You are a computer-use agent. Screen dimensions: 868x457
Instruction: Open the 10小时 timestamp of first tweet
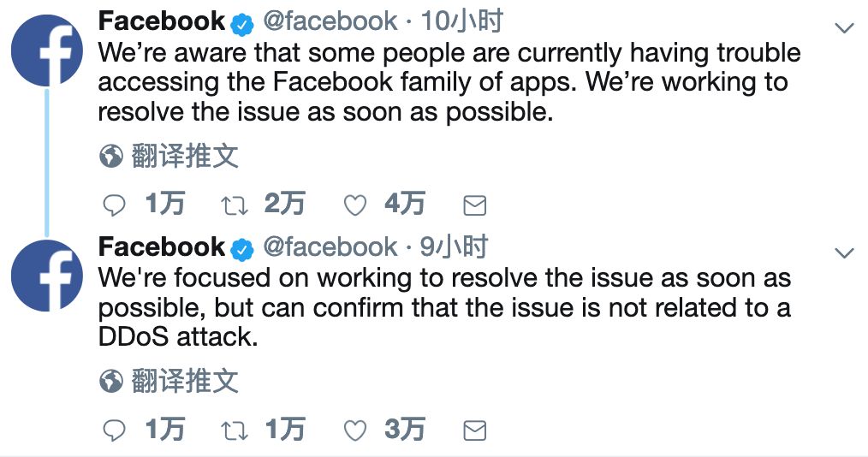462,21
